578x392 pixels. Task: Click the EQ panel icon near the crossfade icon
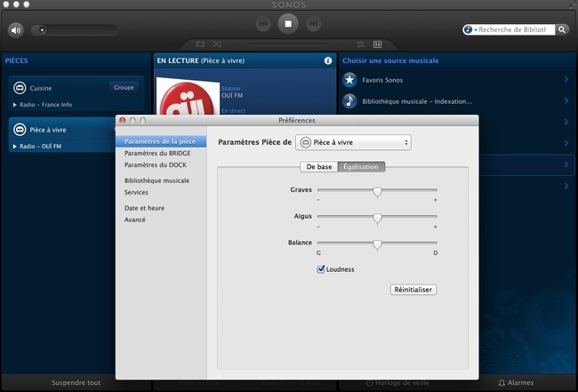tap(377, 44)
